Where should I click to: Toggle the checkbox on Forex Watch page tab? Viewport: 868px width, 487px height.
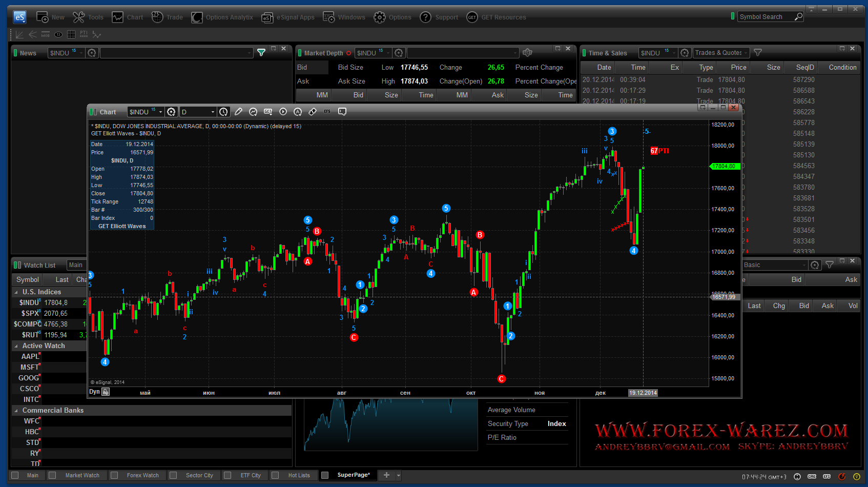pos(114,475)
